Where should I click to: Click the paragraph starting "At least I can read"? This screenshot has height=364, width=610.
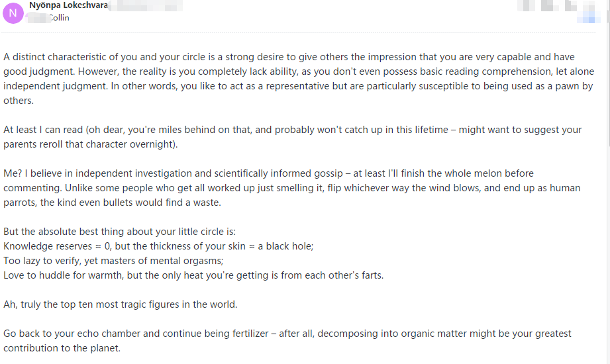point(292,137)
